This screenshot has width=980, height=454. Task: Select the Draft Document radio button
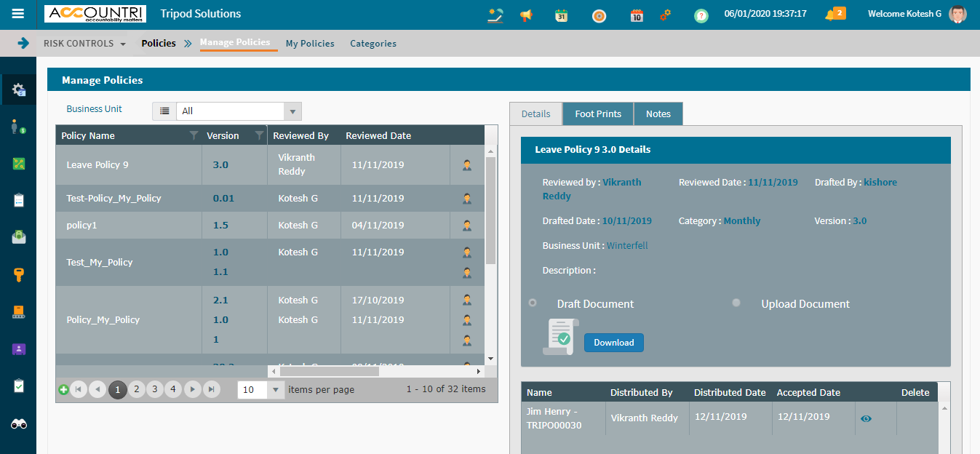pos(533,303)
